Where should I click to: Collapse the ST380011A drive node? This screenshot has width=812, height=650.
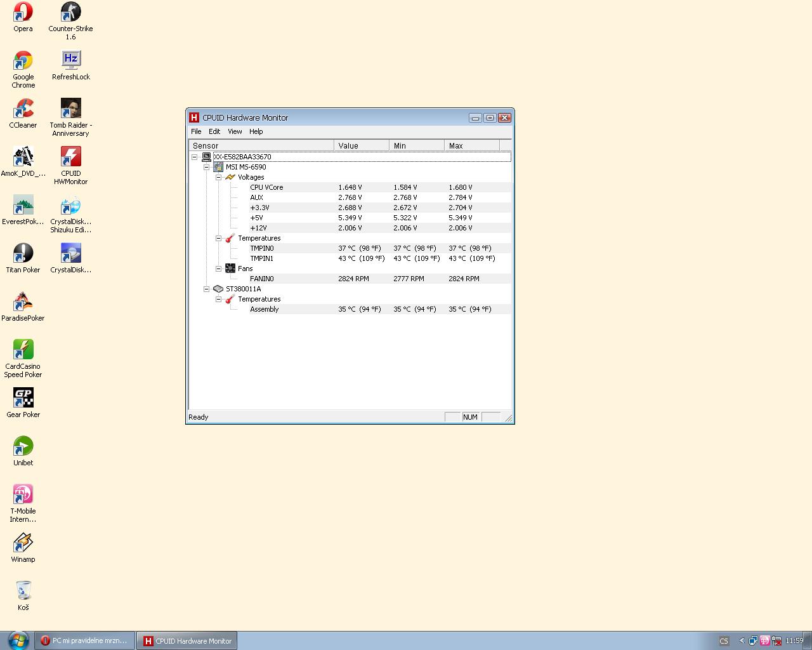(207, 289)
